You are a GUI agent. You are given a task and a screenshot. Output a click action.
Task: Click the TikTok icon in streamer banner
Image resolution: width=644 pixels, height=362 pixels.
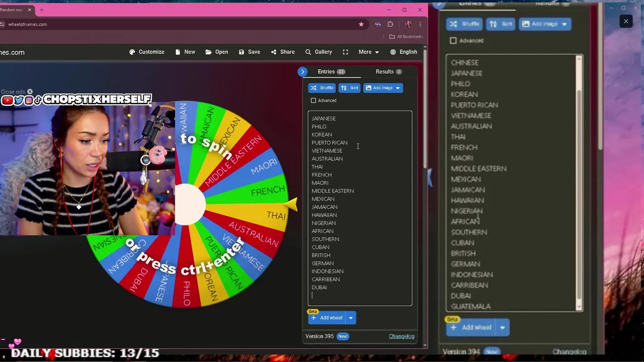(38, 101)
